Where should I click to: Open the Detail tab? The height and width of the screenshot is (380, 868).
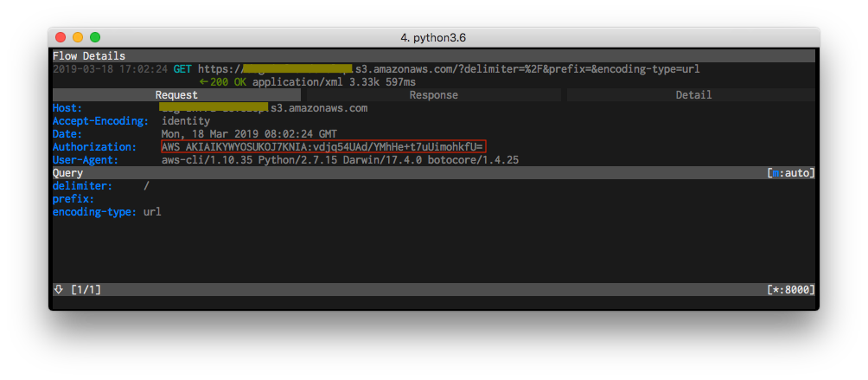pyautogui.click(x=693, y=95)
